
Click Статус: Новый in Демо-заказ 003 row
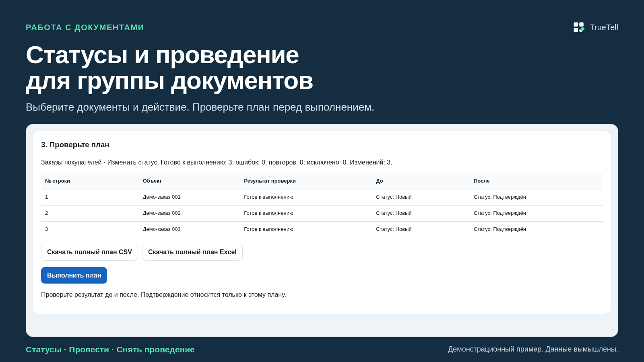(394, 229)
